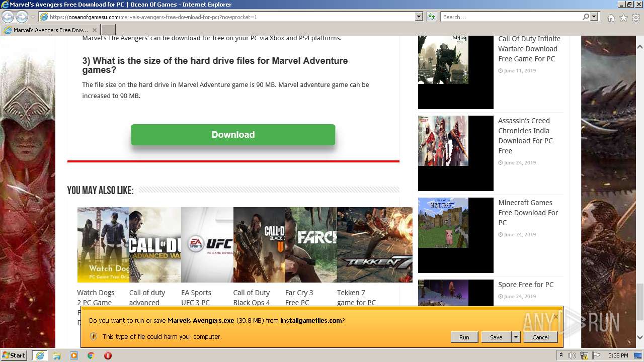Screen dimensions: 644x362
Task: Open EA Sports UFC 3 PC link
Action: coord(196,298)
